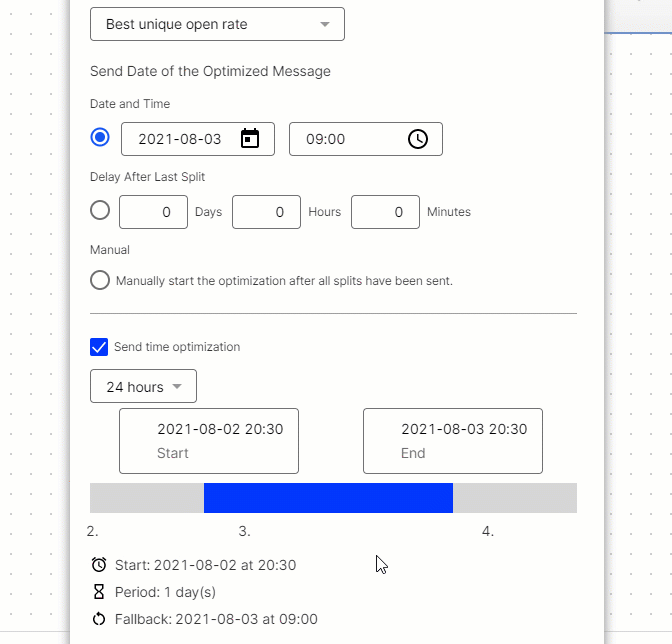
Task: Click the hourglass Period icon
Action: [x=98, y=592]
